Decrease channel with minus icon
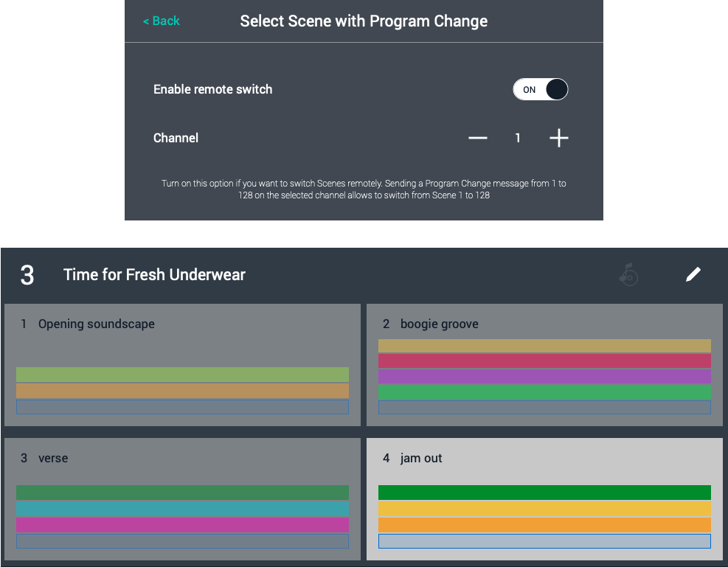Viewport: 728px width, 567px height. pyautogui.click(x=478, y=138)
